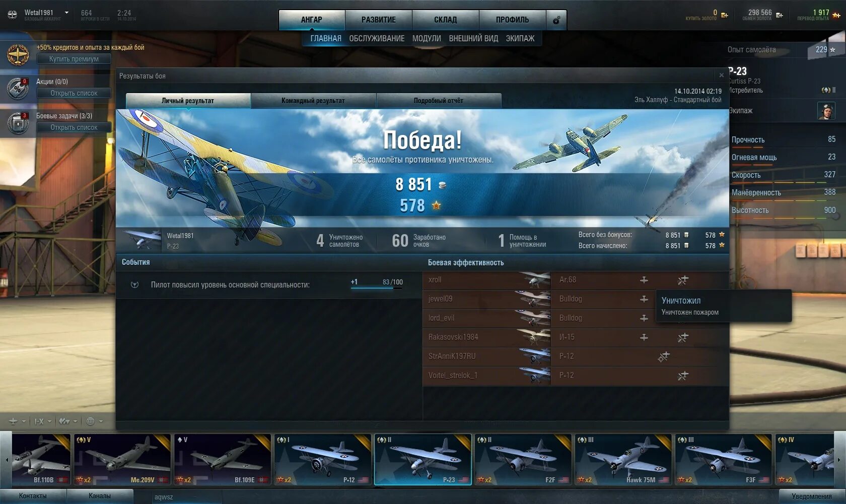The height and width of the screenshot is (504, 846).
Task: Select the F3F plane thumbnail
Action: click(724, 460)
